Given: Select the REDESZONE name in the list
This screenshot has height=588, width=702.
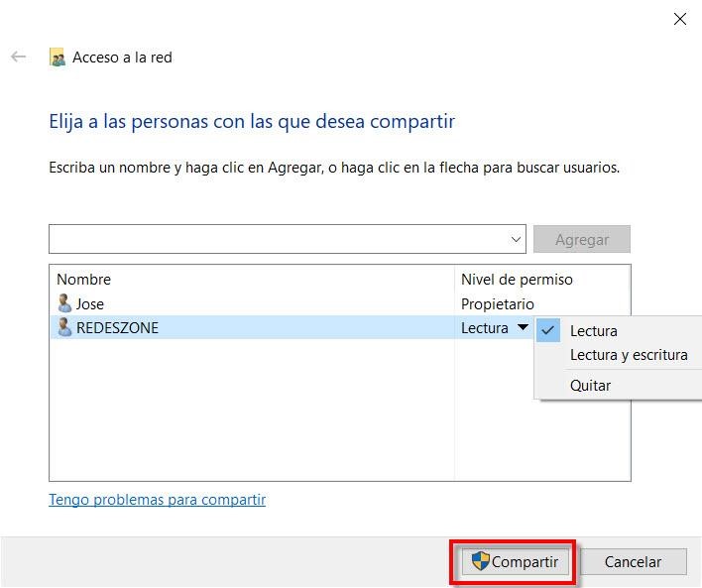Looking at the screenshot, I should coord(117,328).
